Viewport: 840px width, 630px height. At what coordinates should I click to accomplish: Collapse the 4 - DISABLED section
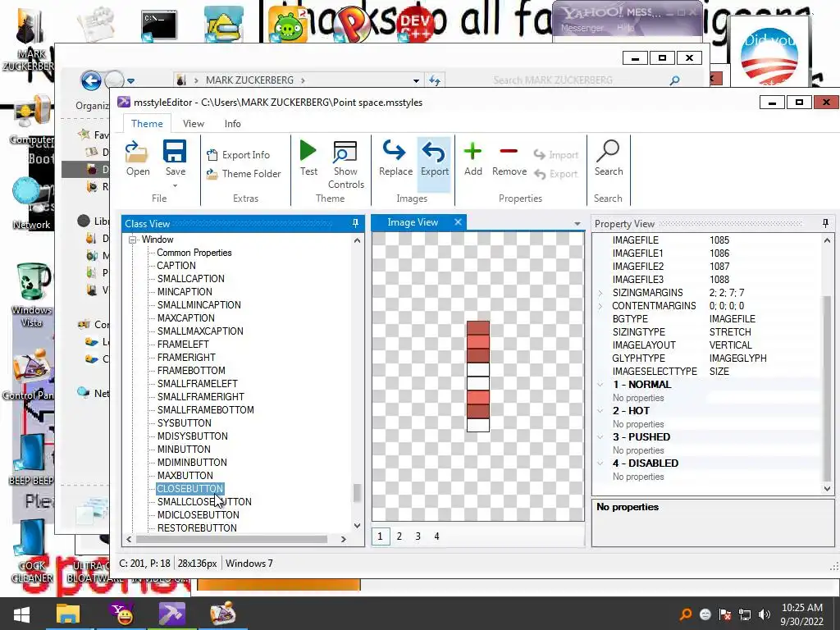click(x=600, y=463)
